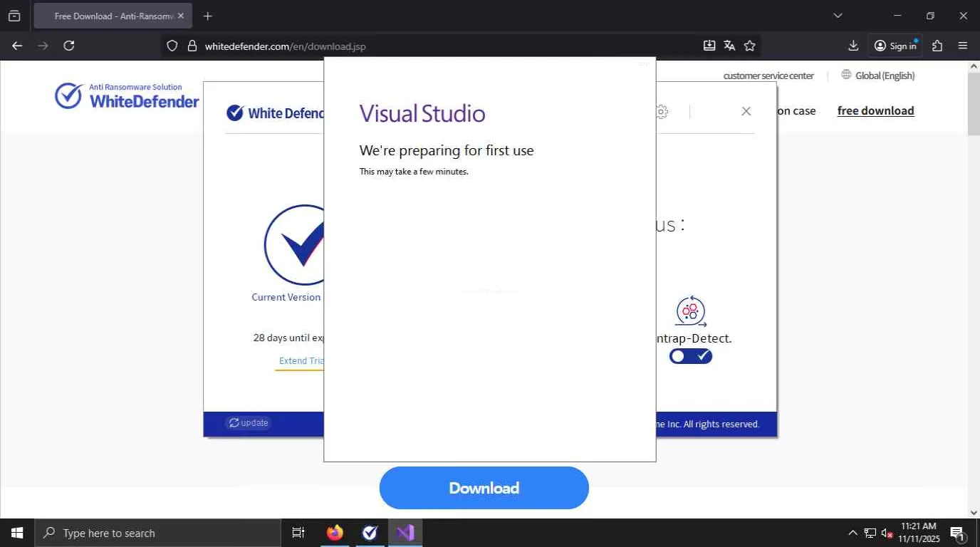Go forward with the forward arrow

point(43,46)
